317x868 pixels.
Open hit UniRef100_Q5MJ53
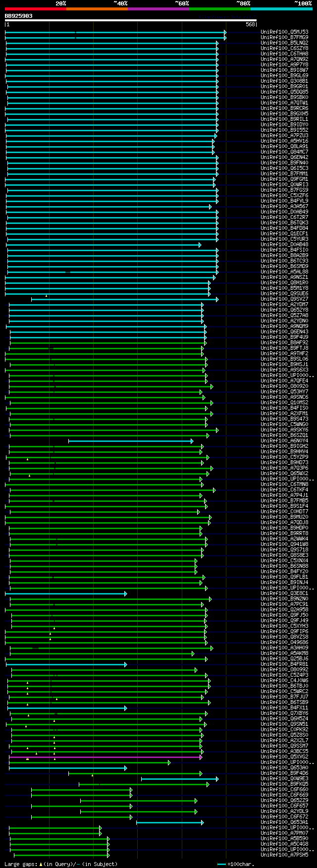click(284, 32)
